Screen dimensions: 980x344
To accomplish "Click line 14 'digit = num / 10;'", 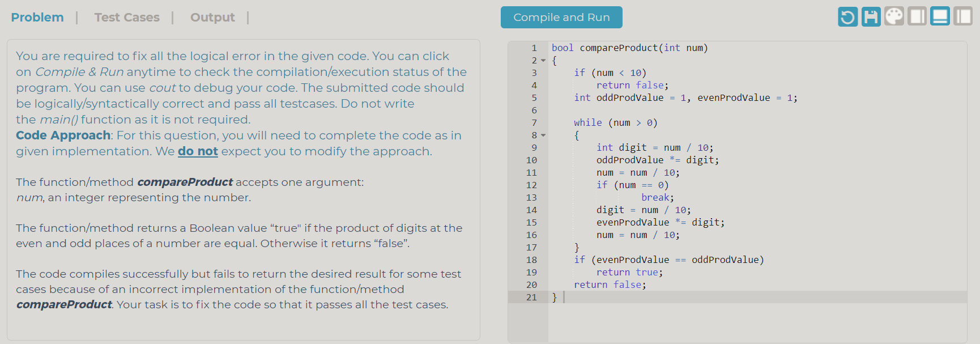I will [x=644, y=210].
